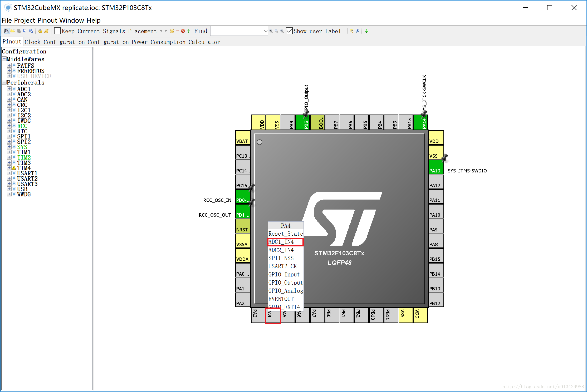587x392 pixels.
Task: Expand the TIM2 peripheral node
Action: [9, 157]
